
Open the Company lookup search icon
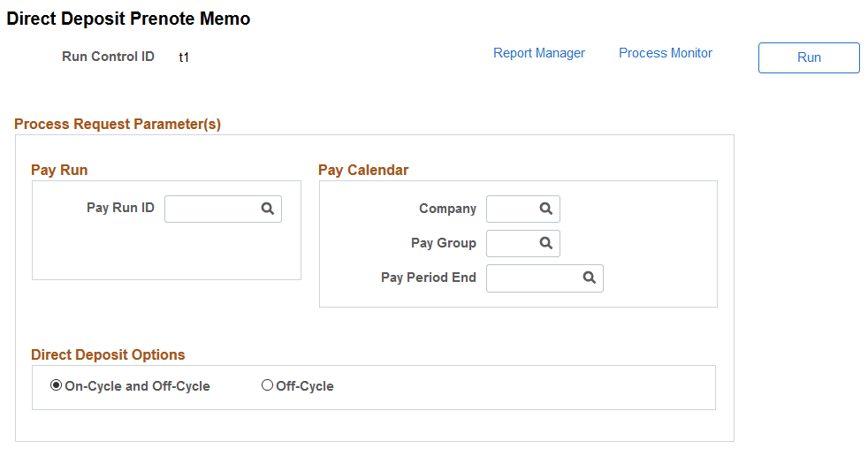coord(546,209)
